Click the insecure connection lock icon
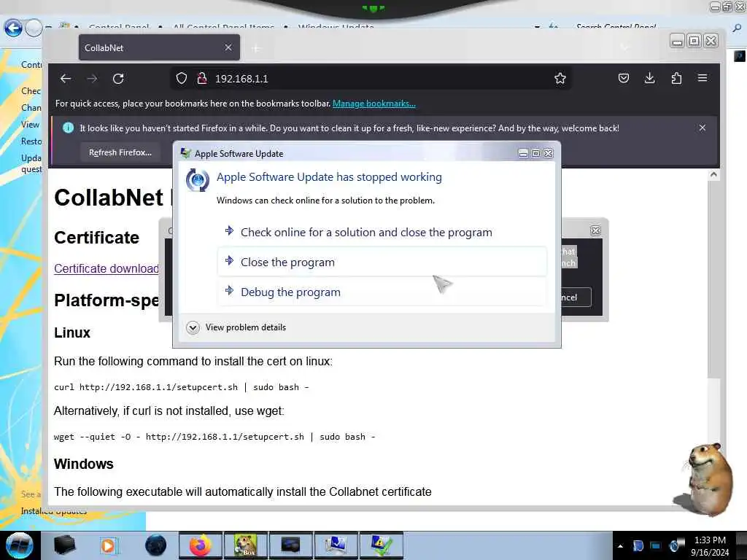Screen dimensions: 747x560 point(202,79)
